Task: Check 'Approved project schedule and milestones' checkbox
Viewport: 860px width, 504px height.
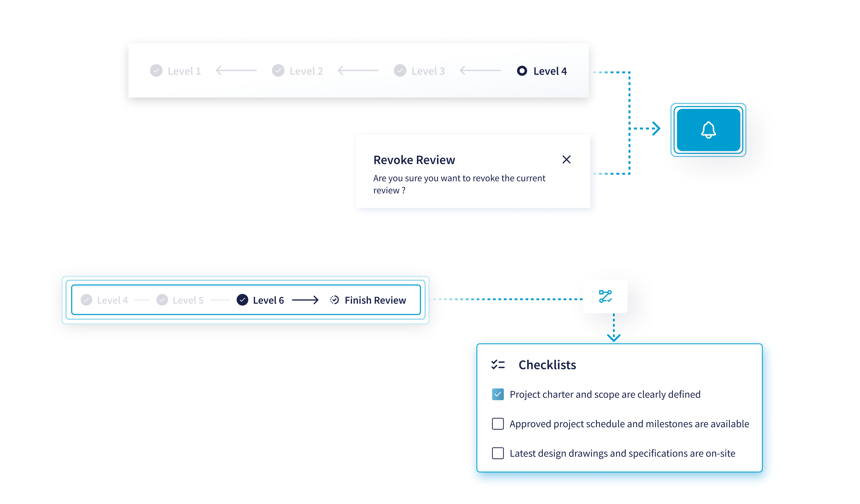Action: (497, 424)
